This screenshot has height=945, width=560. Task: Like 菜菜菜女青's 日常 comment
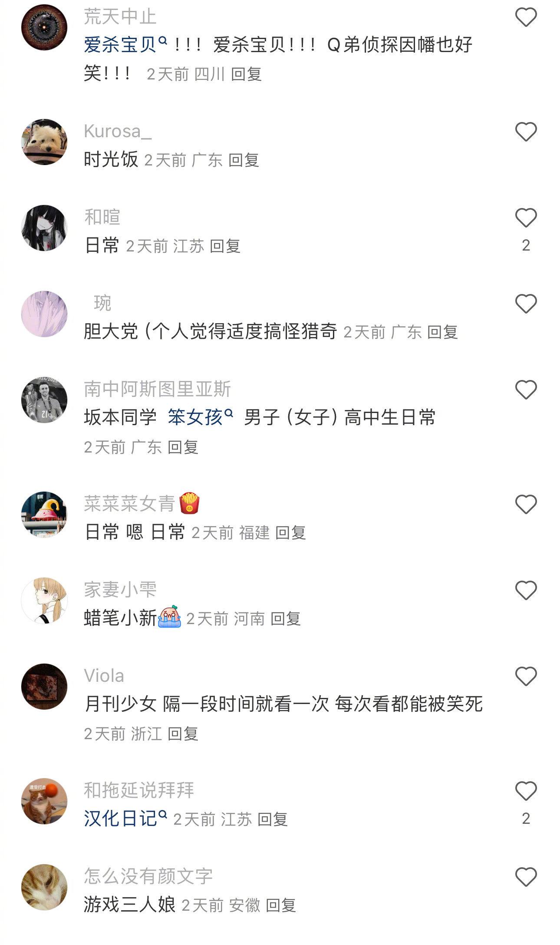point(526,504)
